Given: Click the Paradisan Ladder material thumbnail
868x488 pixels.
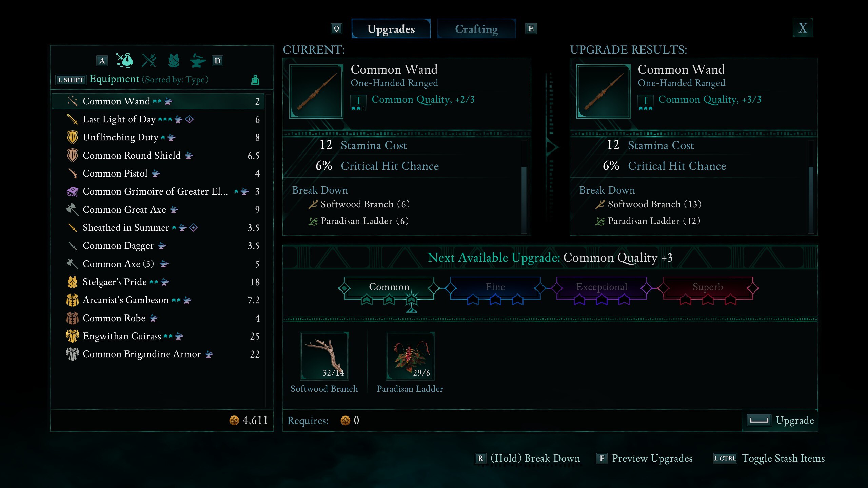Looking at the screenshot, I should (410, 356).
